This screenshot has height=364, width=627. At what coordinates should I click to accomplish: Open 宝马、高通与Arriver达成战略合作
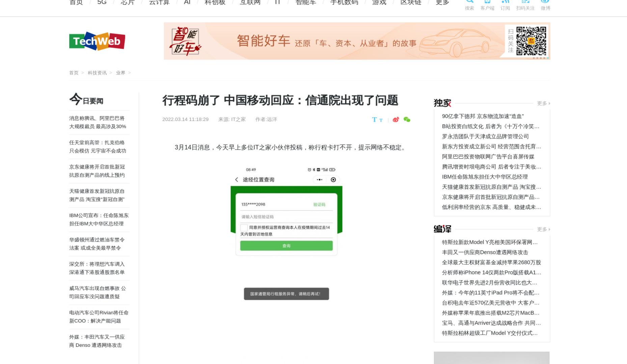click(x=491, y=323)
